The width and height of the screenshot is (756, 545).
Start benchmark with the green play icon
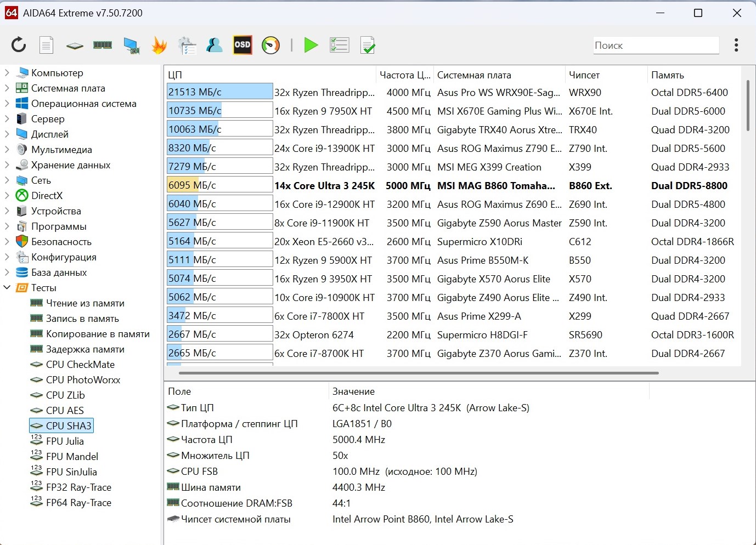[311, 45]
